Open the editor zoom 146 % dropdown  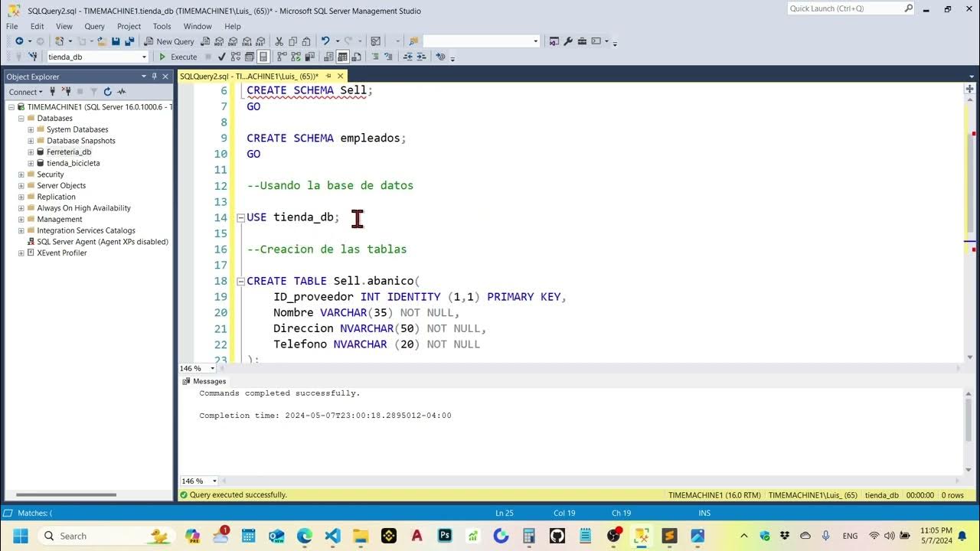213,368
